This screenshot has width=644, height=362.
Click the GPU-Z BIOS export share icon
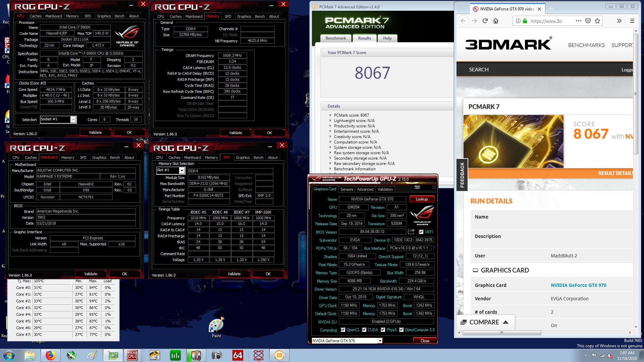pyautogui.click(x=412, y=232)
